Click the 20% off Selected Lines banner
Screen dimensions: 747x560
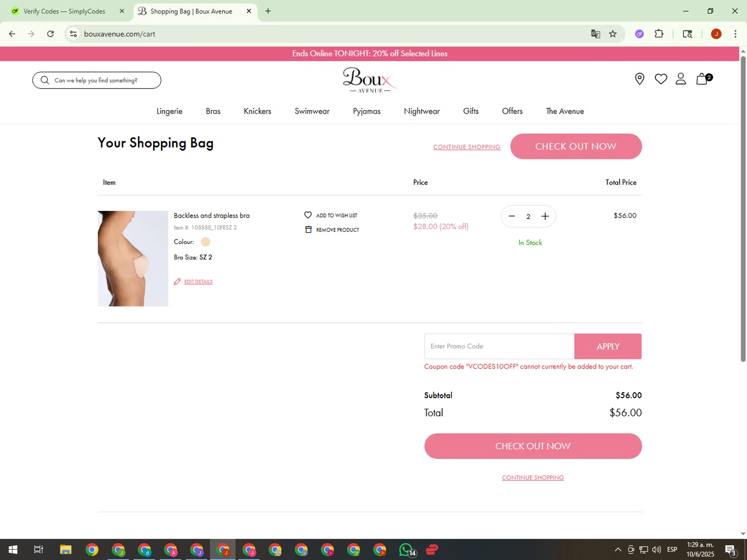[370, 54]
